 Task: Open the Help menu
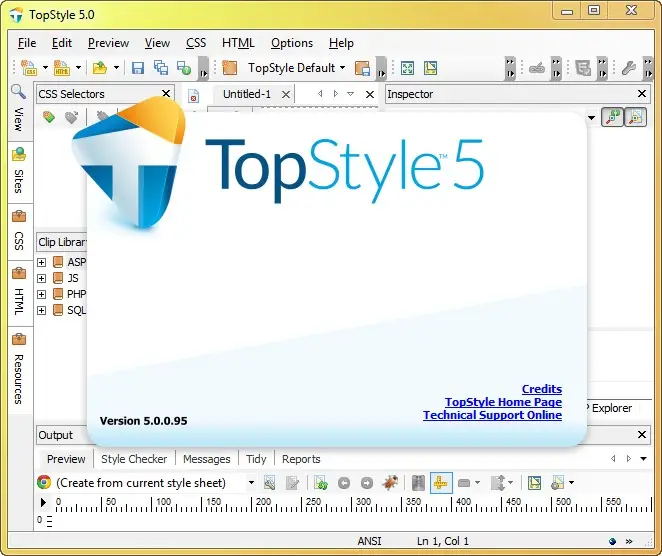[341, 43]
